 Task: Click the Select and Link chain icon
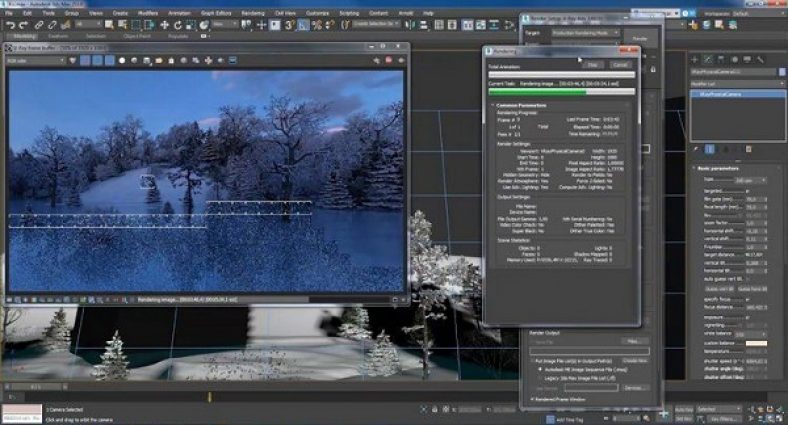pos(38,24)
